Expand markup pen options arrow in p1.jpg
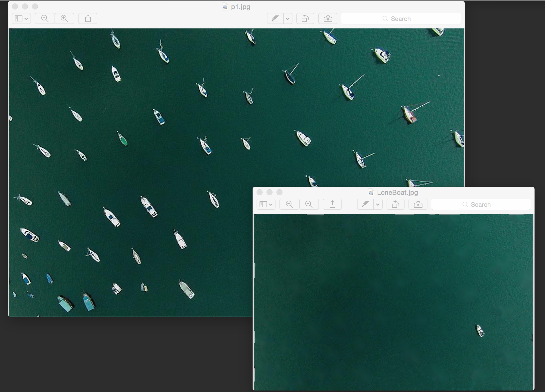The width and height of the screenshot is (545, 392). [288, 18]
